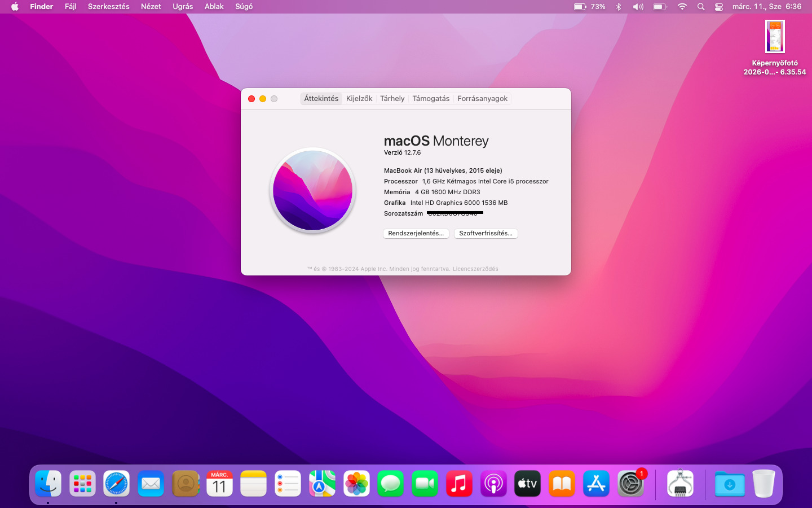
Task: Switch to the Áttekintés tab
Action: [x=321, y=99]
